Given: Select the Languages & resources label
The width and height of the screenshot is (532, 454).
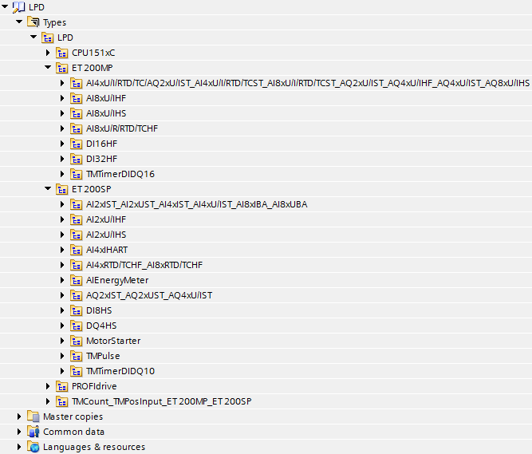Looking at the screenshot, I should tap(94, 447).
